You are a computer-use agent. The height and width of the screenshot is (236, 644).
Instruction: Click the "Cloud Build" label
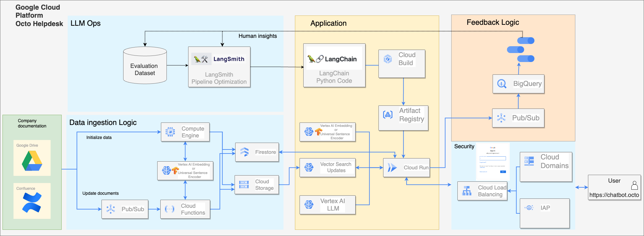point(407,59)
